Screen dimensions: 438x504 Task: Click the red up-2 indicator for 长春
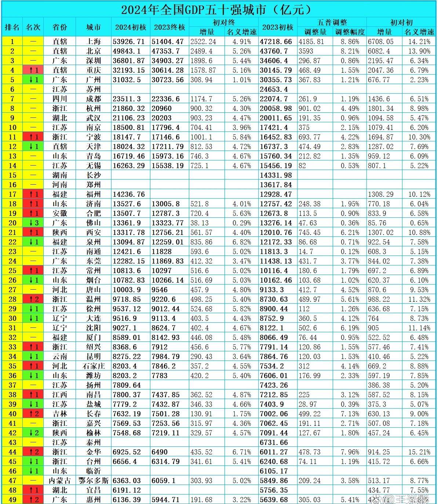(x=33, y=414)
